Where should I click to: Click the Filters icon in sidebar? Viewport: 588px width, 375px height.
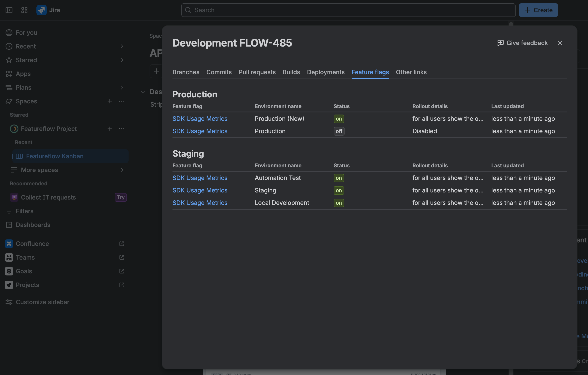[x=9, y=211]
